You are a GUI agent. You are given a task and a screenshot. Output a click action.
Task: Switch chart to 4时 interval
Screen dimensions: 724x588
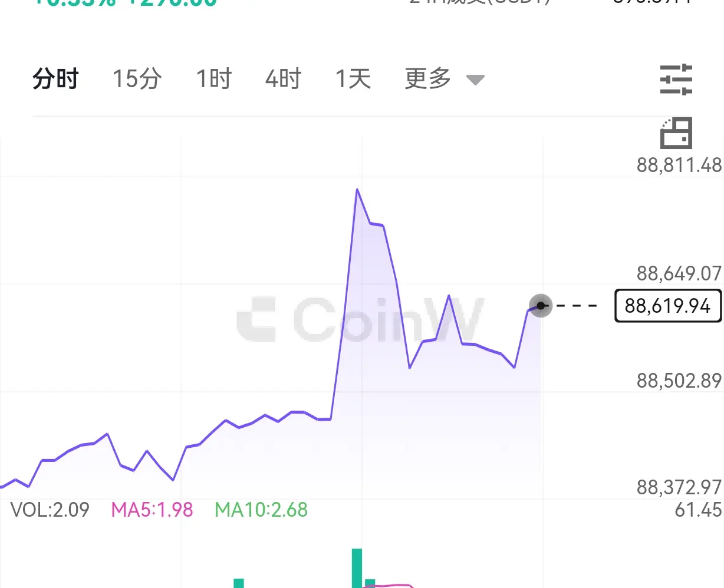(283, 78)
